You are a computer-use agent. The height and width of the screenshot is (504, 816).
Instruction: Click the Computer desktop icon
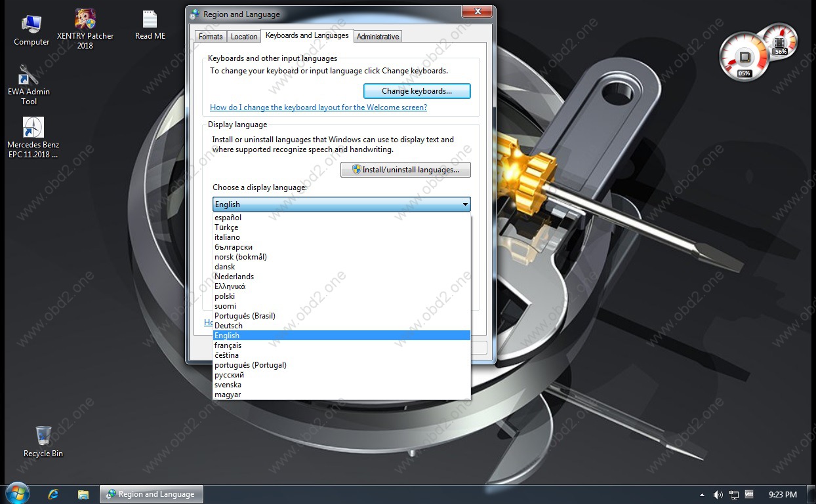click(31, 26)
